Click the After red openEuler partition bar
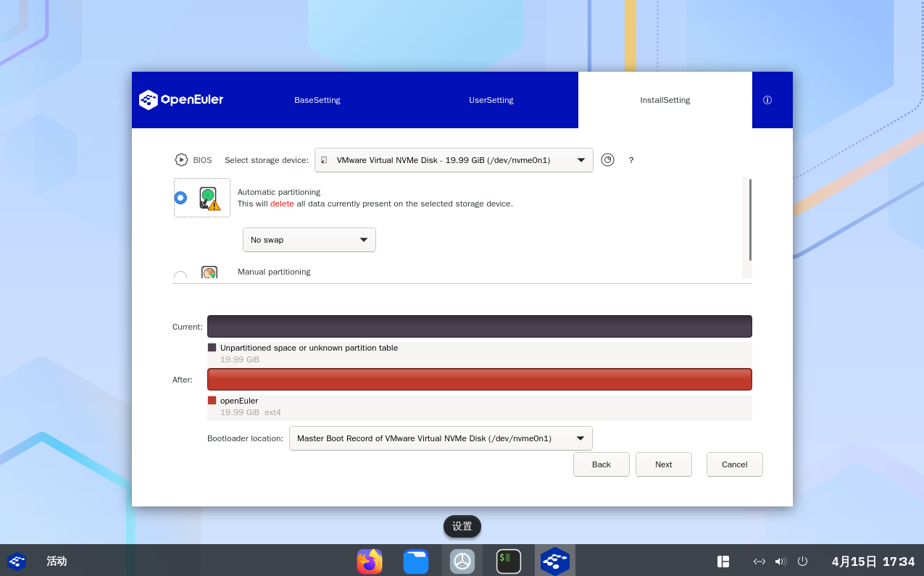 tap(480, 380)
